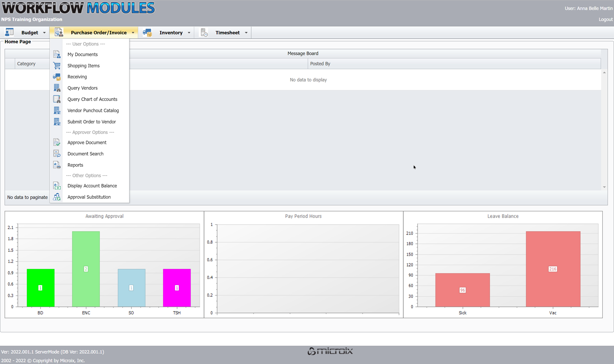
Task: Open Submit Order to Vendor option
Action: pyautogui.click(x=92, y=122)
